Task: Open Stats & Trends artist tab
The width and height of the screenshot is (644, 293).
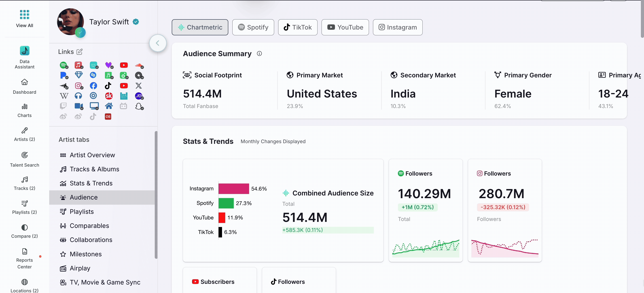Action: [102, 183]
